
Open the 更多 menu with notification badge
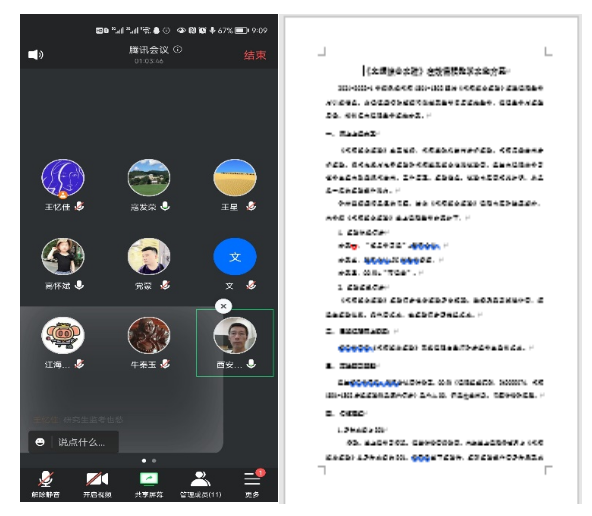click(x=252, y=484)
